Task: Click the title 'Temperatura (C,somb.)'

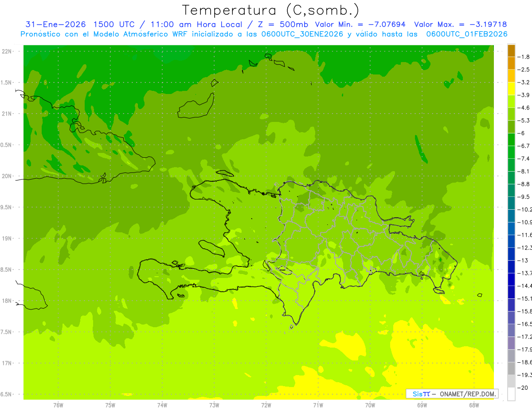Action: point(271,10)
